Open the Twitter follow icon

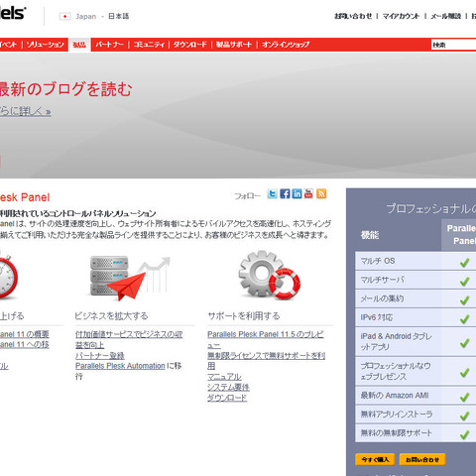coord(273,193)
